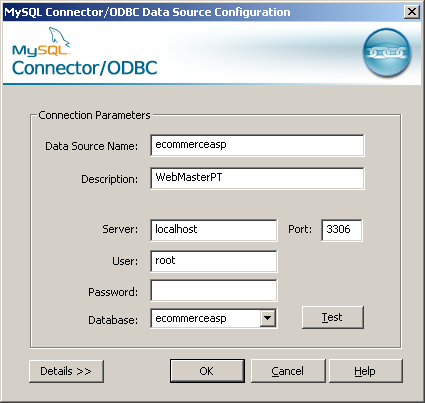
Task: Click the Connection Parameters group label
Action: (94, 115)
